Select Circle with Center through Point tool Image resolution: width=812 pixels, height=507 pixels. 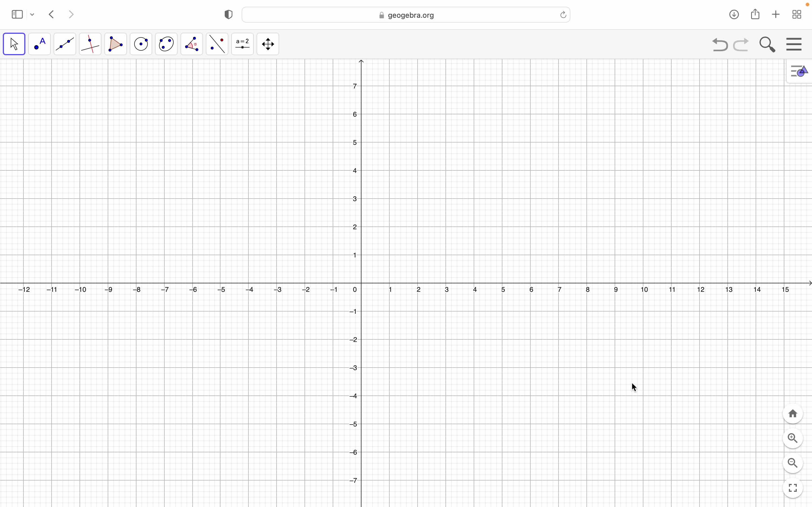(x=141, y=44)
